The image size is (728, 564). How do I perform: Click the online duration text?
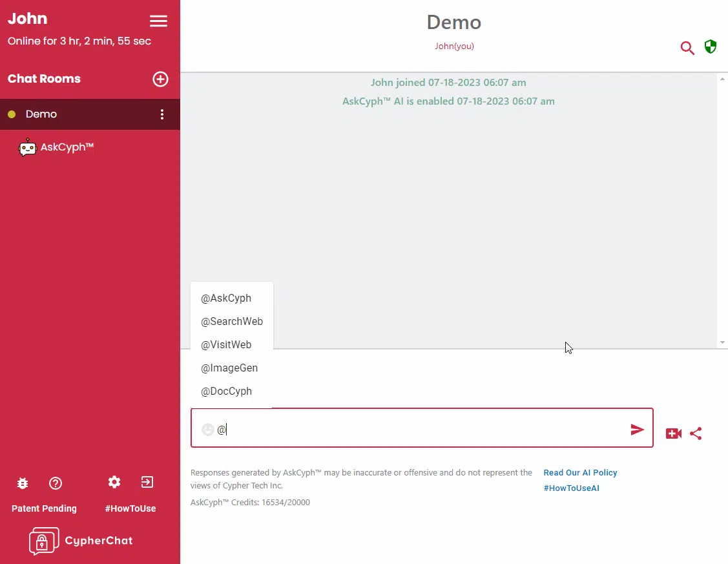pos(79,41)
